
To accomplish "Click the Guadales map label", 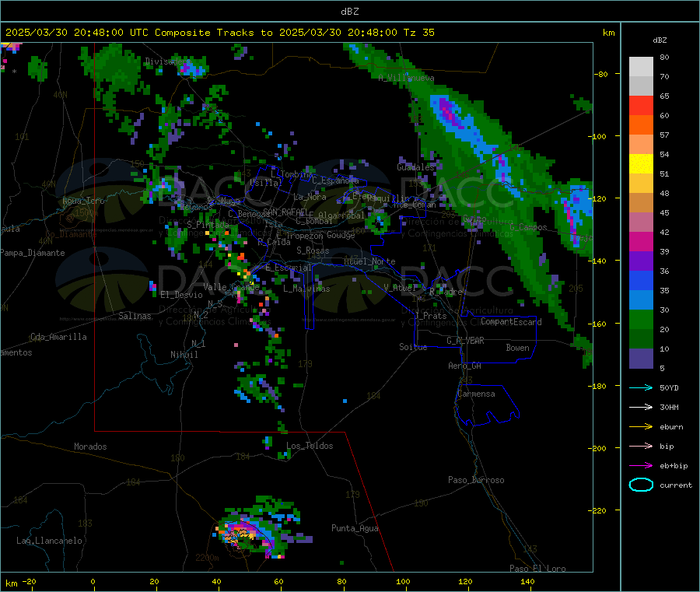I will pos(415,167).
